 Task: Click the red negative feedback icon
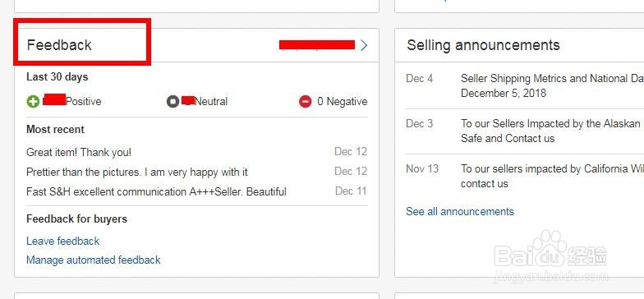click(306, 102)
